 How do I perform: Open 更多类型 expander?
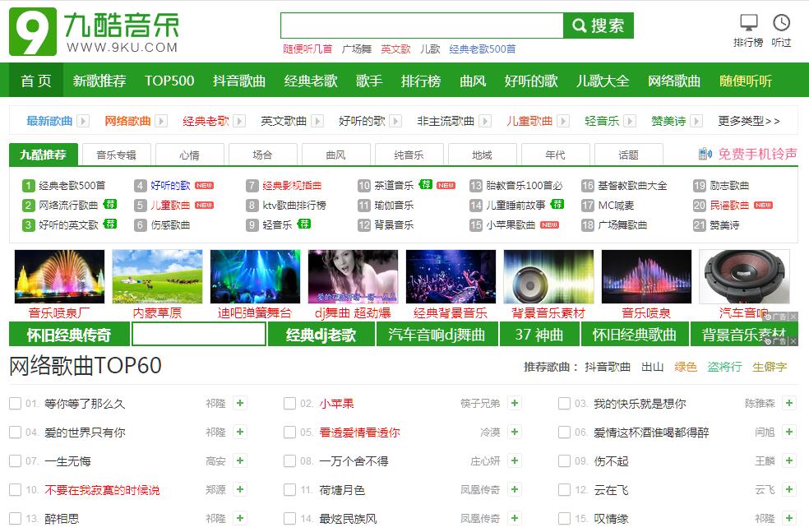tap(748, 121)
